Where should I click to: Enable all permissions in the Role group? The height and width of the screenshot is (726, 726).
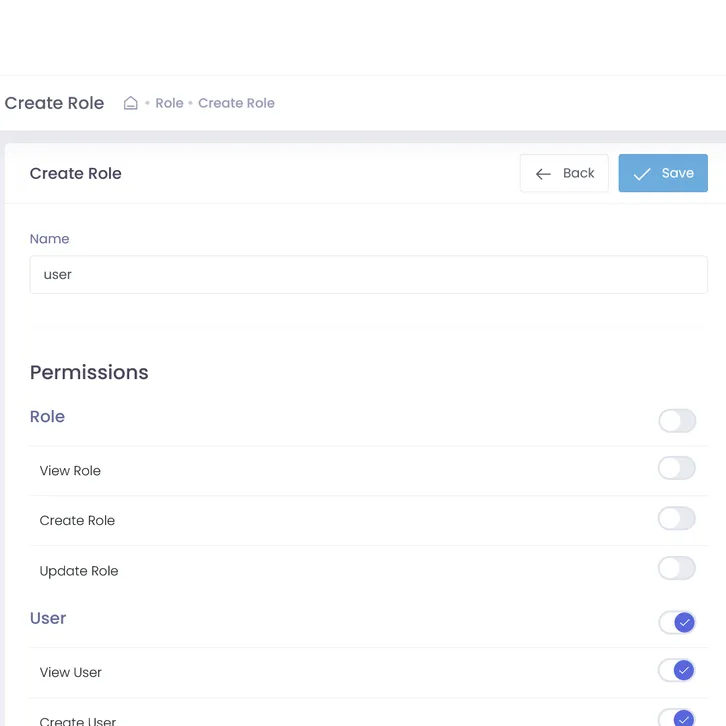point(676,421)
